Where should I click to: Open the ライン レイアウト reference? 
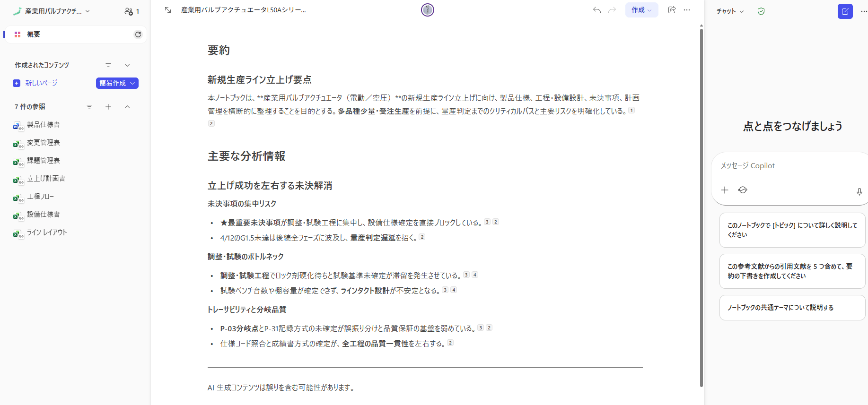[x=47, y=233]
